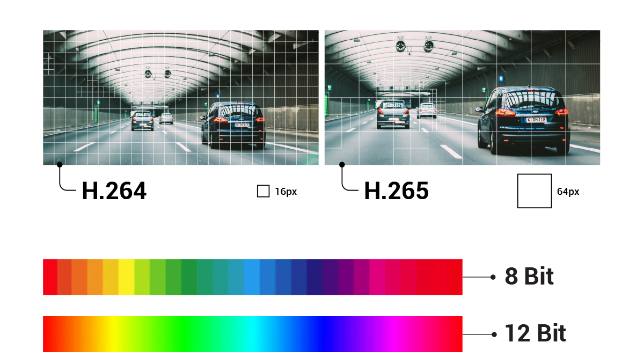Click the dark text label on the banded bar

coord(508,281)
